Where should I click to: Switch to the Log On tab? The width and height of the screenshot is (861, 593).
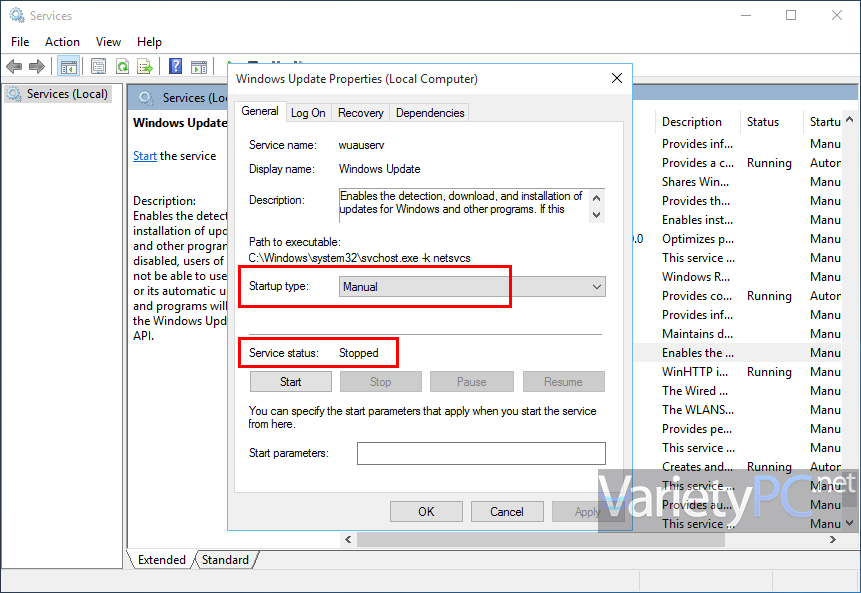click(x=308, y=113)
